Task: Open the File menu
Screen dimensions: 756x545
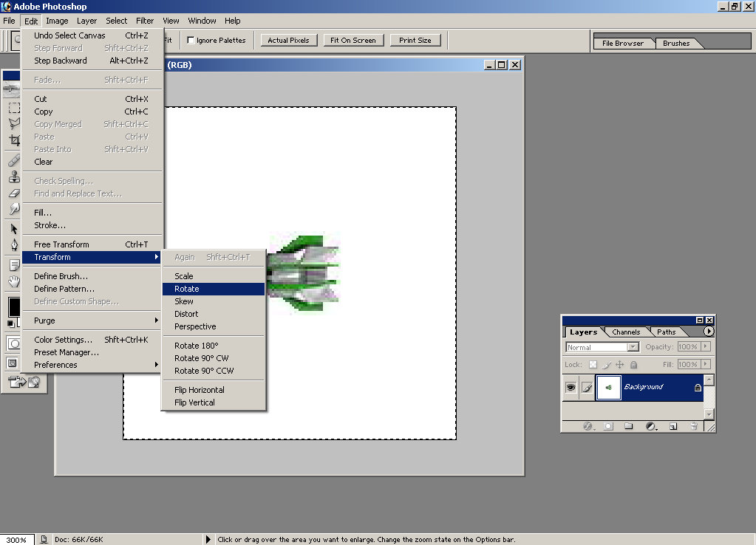Action: pyautogui.click(x=9, y=21)
